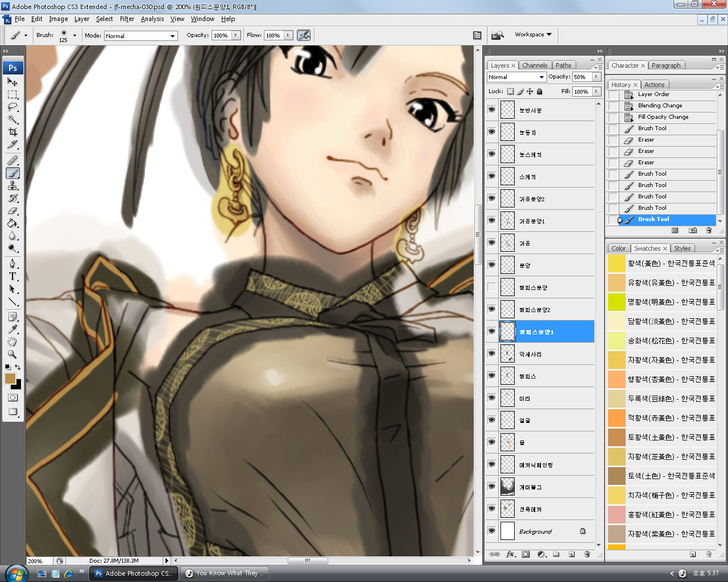Switch to the Paths tab
This screenshot has height=582, width=728.
[x=564, y=65]
